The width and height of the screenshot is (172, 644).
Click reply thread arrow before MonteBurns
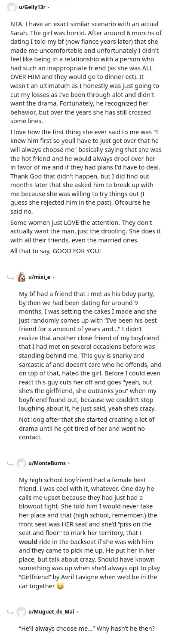click(10, 463)
